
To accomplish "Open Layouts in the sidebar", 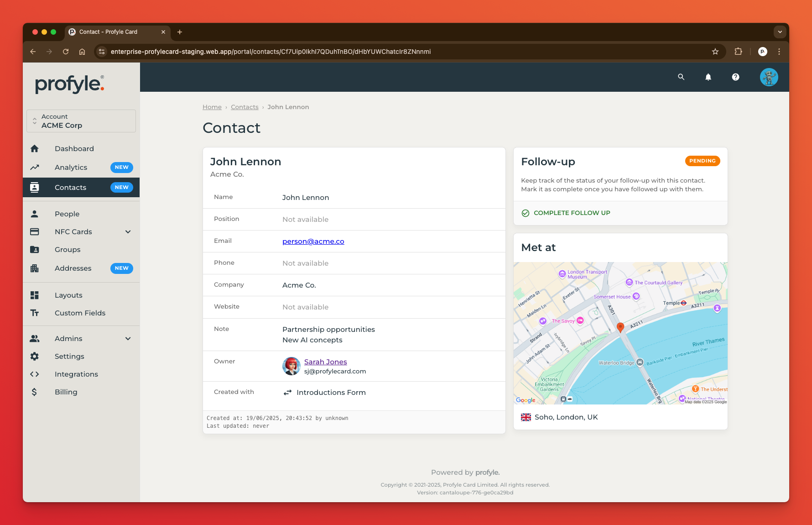I will click(81, 295).
